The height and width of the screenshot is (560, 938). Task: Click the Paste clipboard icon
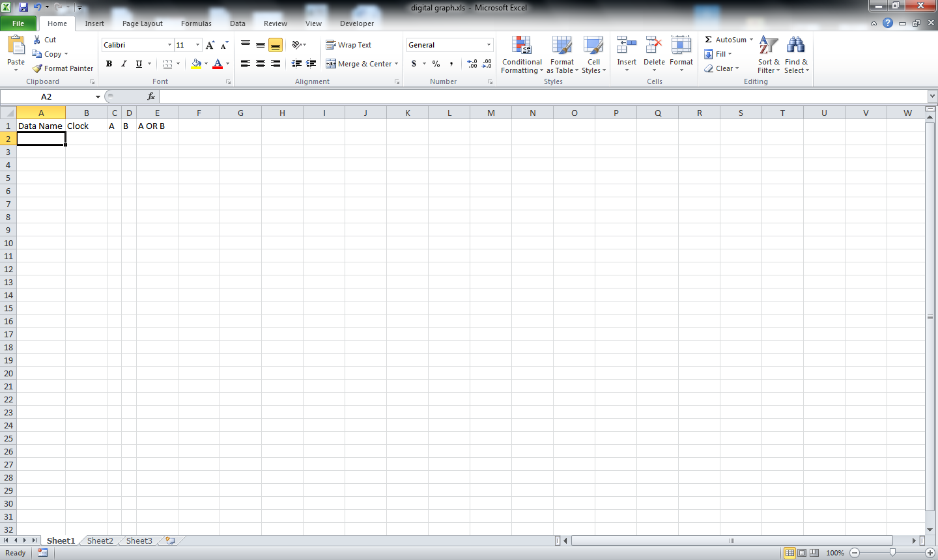tap(16, 45)
